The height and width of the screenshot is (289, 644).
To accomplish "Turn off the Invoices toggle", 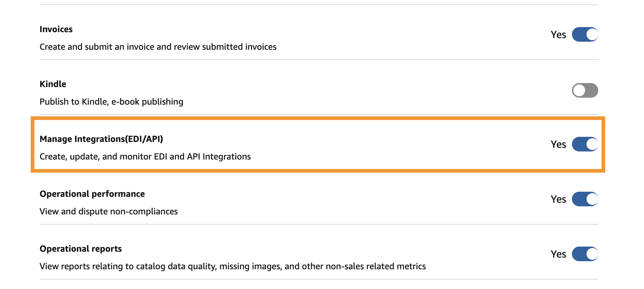I will pyautogui.click(x=585, y=34).
